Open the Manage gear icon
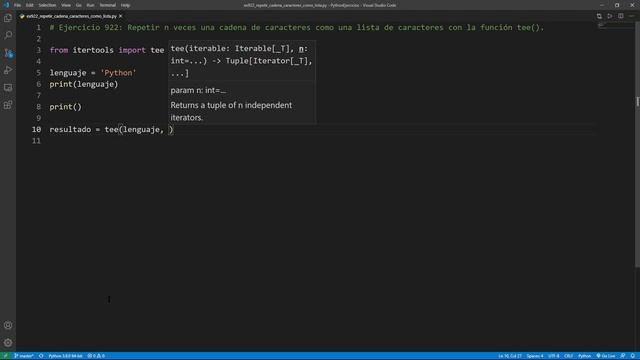The image size is (640, 360). (8, 342)
